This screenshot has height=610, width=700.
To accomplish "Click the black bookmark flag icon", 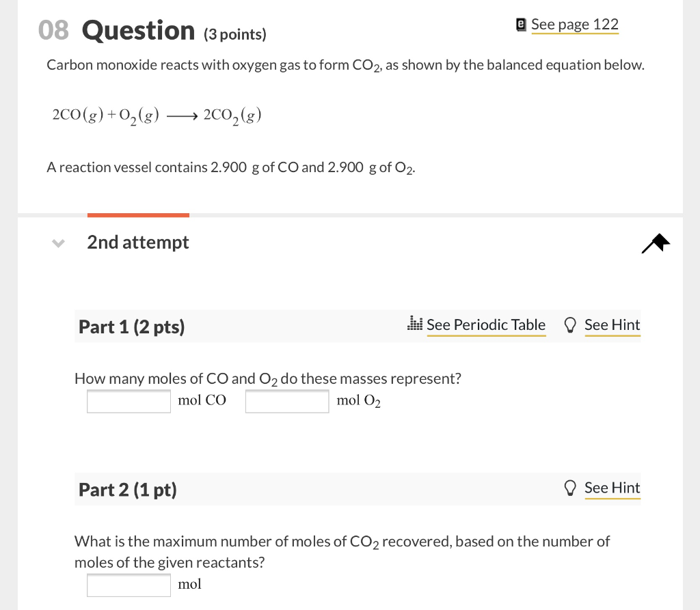I will [655, 242].
